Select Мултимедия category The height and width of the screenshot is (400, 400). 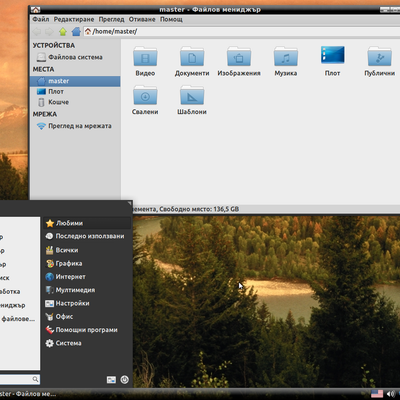click(87, 290)
